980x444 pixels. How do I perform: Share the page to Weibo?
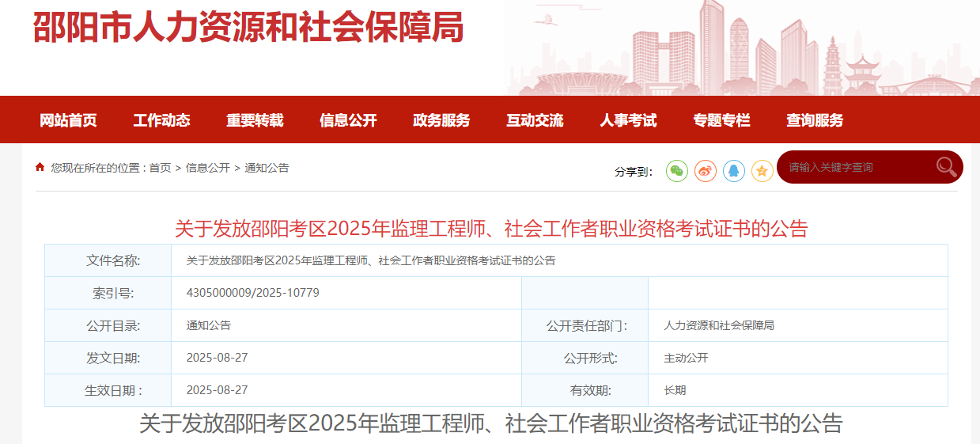[706, 170]
